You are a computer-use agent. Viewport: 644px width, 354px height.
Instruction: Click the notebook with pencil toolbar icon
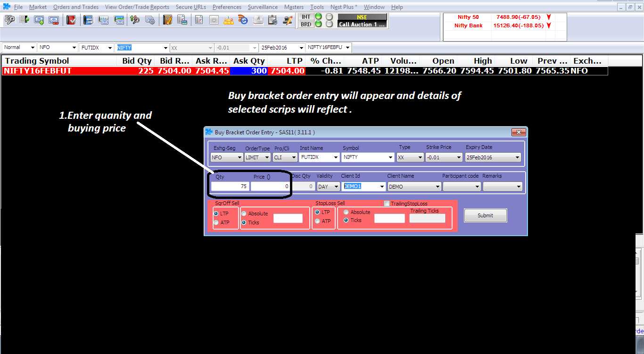coord(167,20)
